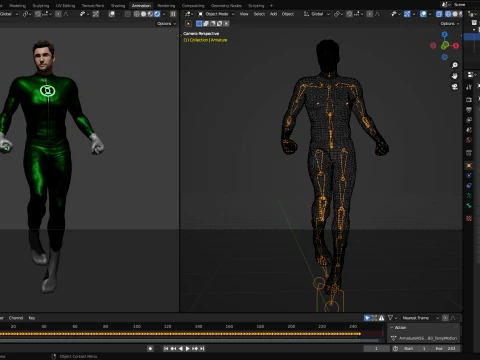Play the animation in reverse
This screenshot has height=360, width=480.
181,348
